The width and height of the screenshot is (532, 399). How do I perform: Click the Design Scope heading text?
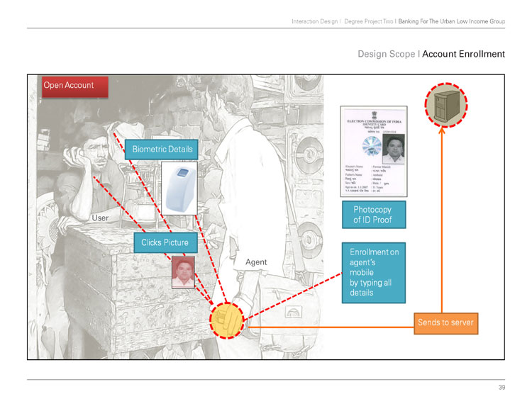386,54
